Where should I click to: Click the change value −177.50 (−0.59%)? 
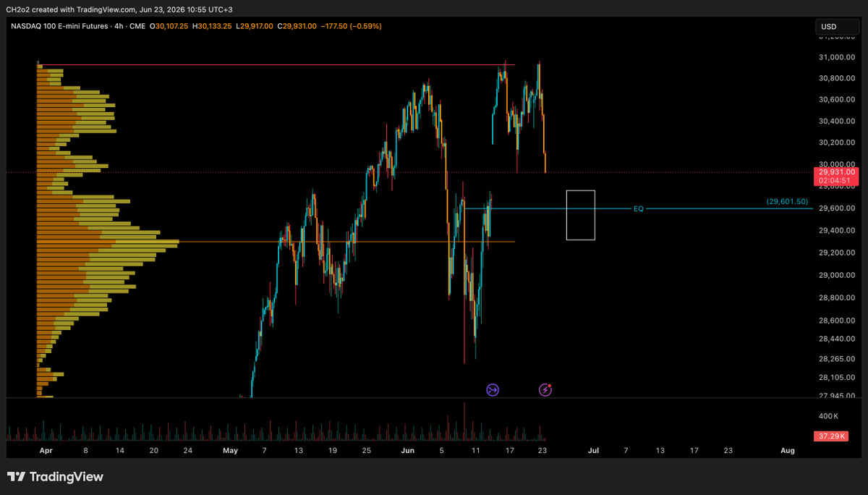[352, 26]
